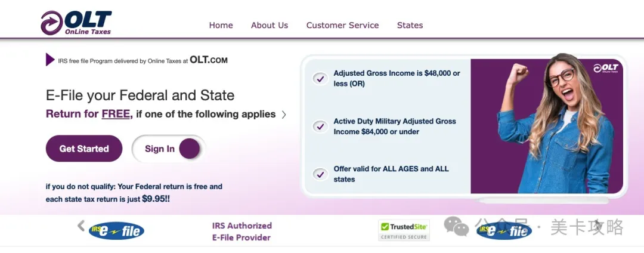The image size is (644, 253).
Task: Open the Home menu item
Action: coord(221,25)
